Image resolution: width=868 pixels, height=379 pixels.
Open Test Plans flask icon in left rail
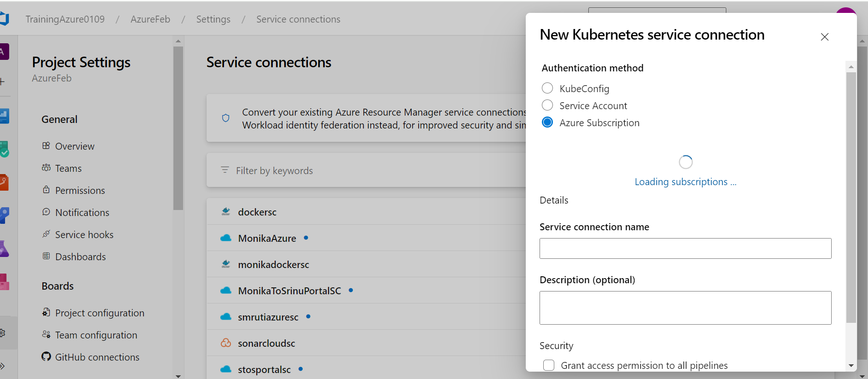tap(4, 249)
